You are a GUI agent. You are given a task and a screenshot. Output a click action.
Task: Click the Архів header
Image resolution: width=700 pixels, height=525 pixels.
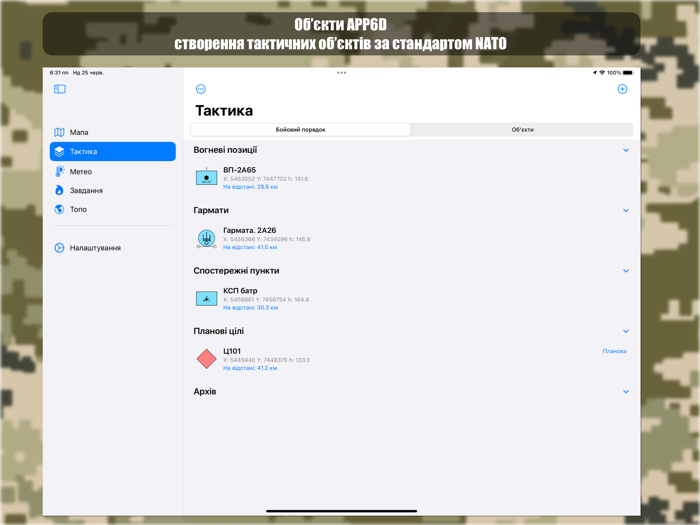pos(205,392)
